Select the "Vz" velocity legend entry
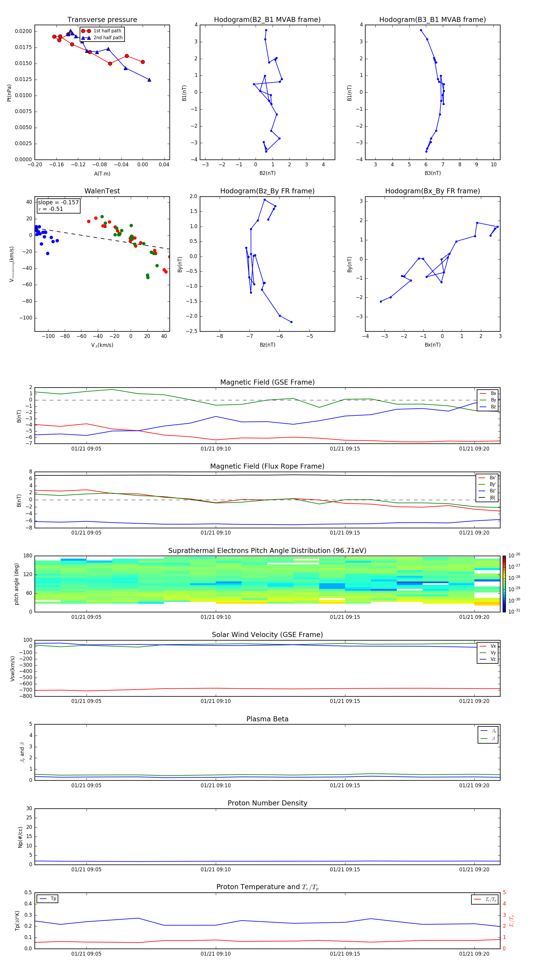Viewport: 535px width, 980px height. [488, 659]
